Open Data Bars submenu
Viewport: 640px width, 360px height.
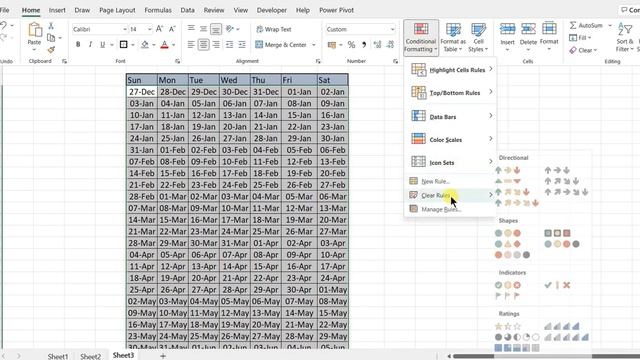[451, 116]
